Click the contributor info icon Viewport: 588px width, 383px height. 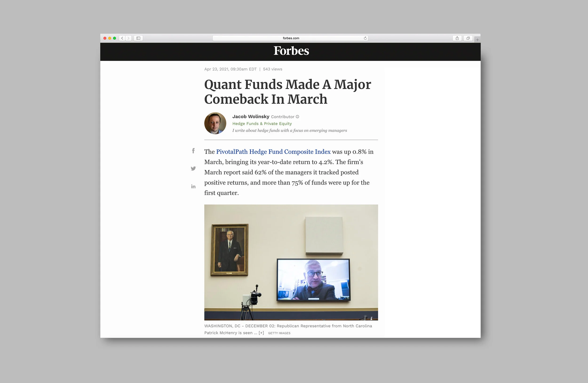point(298,117)
